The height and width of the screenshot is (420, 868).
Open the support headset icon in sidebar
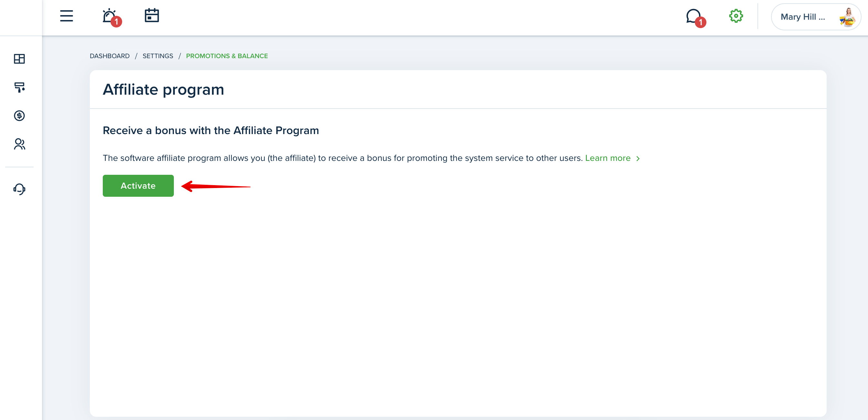pos(19,189)
